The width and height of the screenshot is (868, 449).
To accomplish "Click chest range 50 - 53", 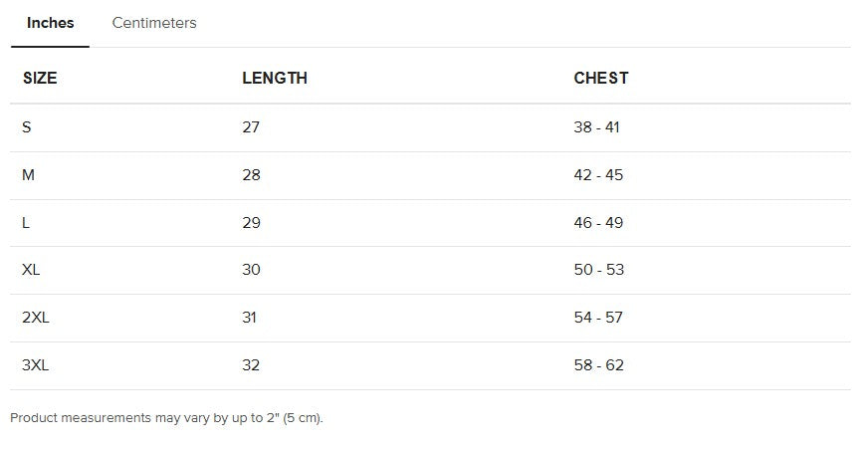I will pyautogui.click(x=598, y=270).
